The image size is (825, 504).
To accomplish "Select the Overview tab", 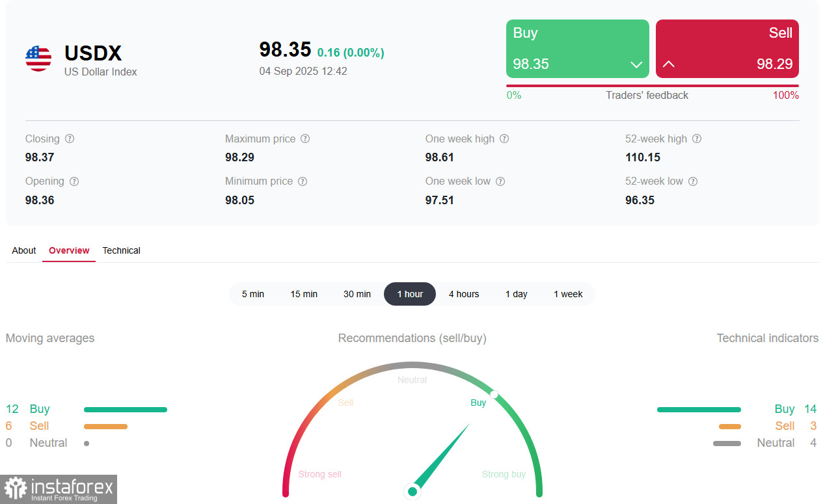I will 69,250.
